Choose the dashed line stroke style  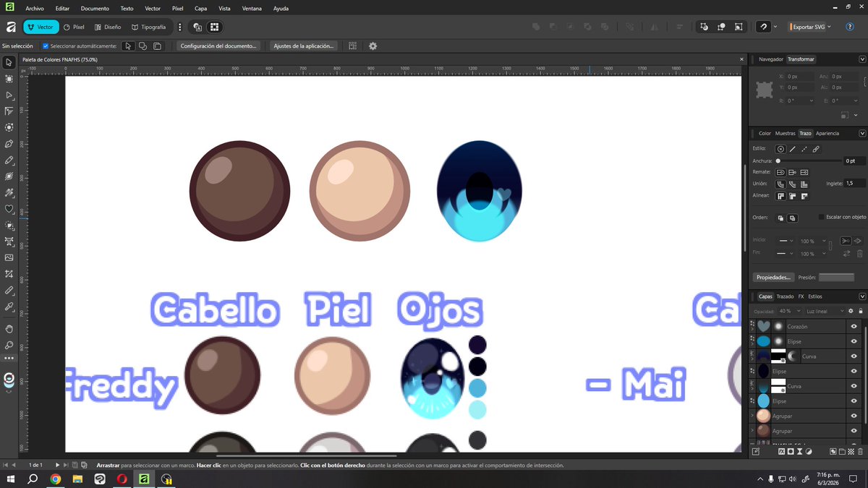pyautogui.click(x=804, y=149)
